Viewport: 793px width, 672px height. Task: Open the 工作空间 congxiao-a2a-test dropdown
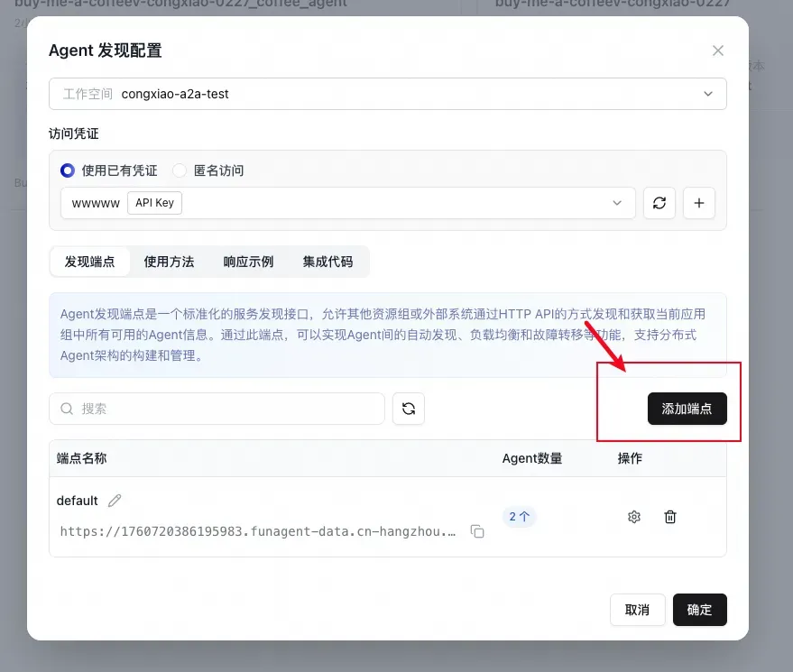(x=387, y=94)
